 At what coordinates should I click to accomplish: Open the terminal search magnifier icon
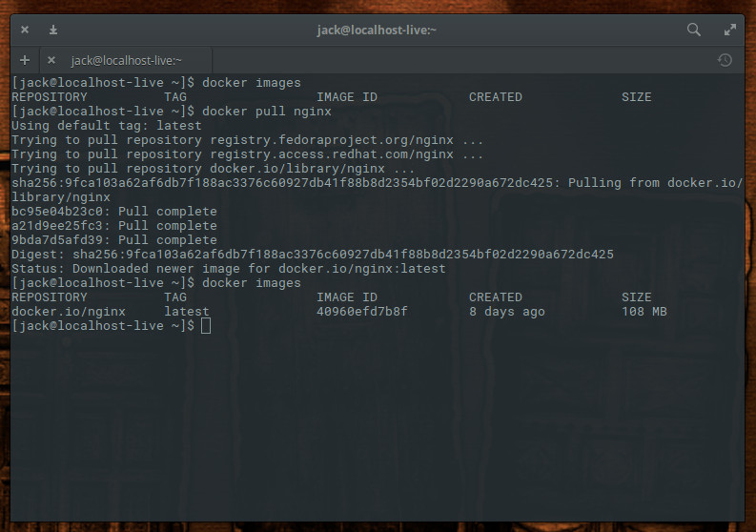(x=694, y=30)
